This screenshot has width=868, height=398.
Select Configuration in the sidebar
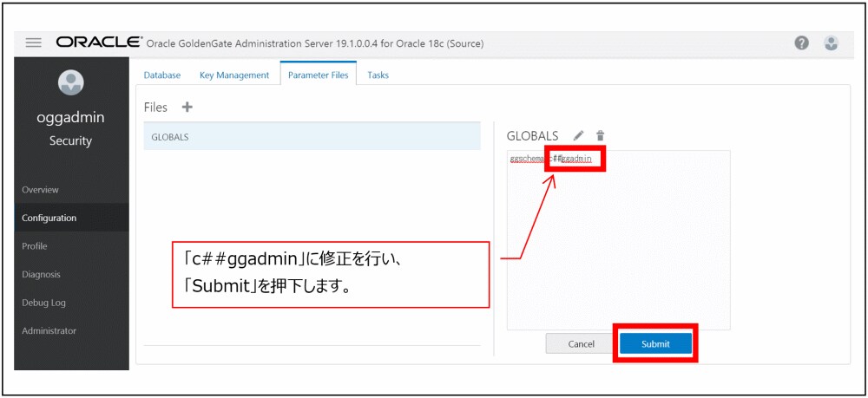(71, 218)
